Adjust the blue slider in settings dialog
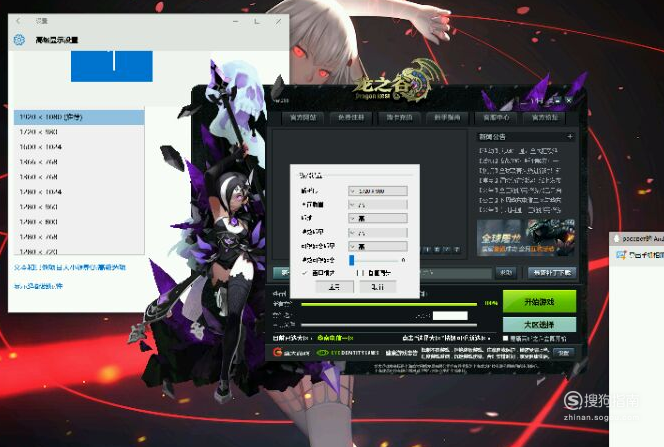Image resolution: width=664 pixels, height=447 pixels. point(351,260)
